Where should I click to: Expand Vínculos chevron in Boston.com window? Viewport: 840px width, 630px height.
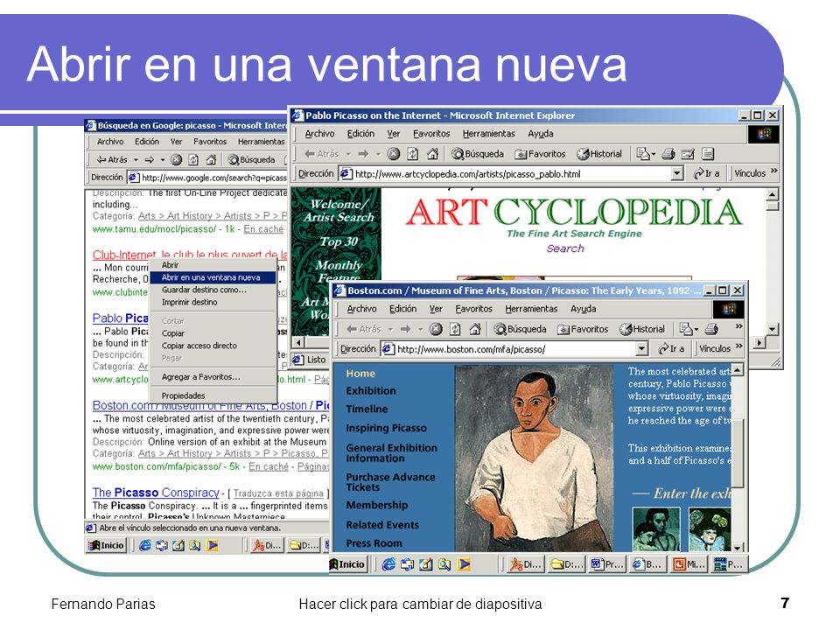(739, 346)
